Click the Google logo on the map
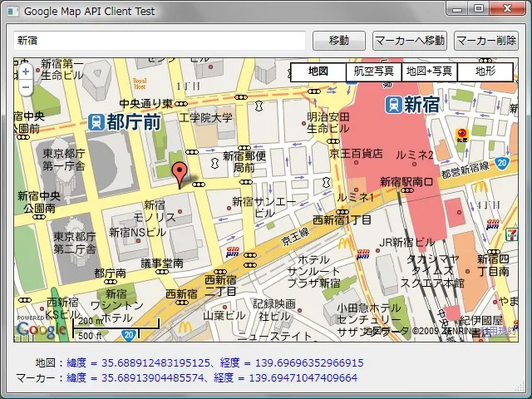 point(40,330)
